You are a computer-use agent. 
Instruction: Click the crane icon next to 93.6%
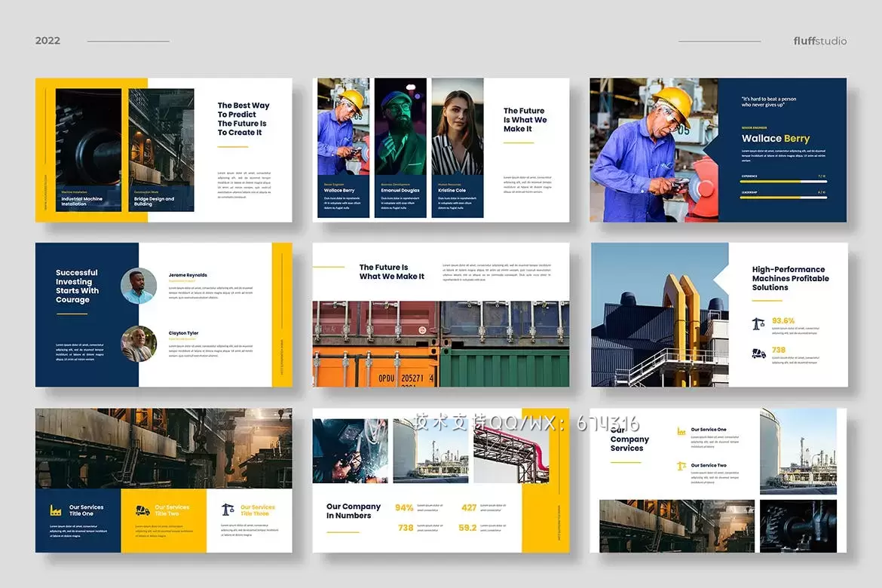pyautogui.click(x=758, y=323)
